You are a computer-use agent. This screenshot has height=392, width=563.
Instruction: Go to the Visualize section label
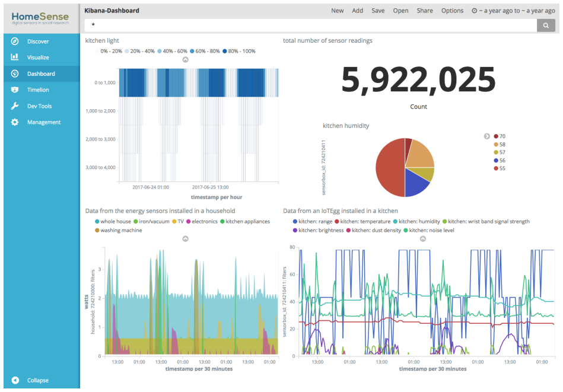38,58
